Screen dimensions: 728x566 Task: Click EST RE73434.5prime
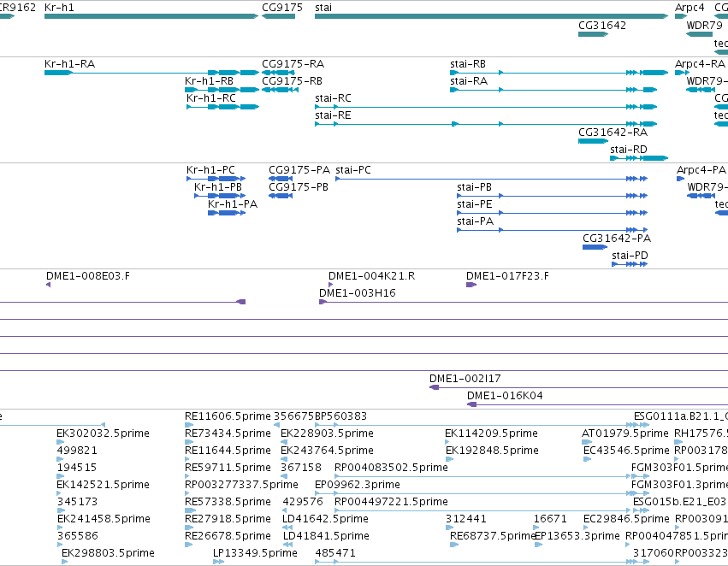coord(189,442)
